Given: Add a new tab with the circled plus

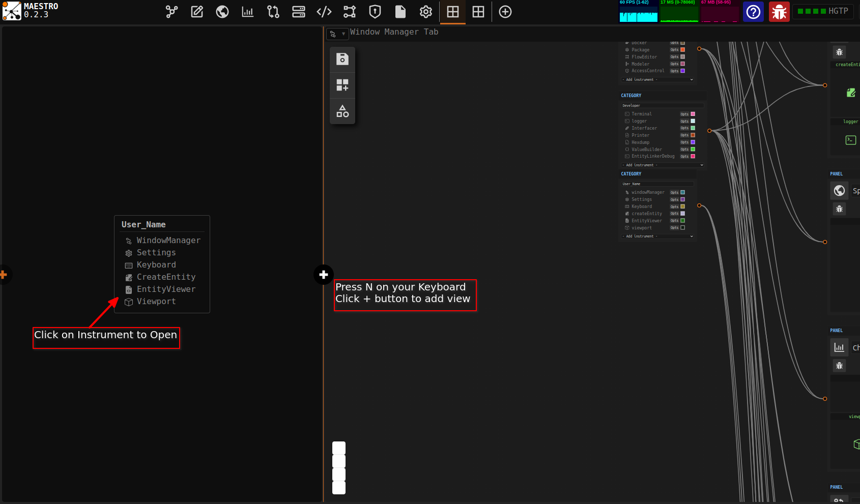Looking at the screenshot, I should (x=505, y=12).
